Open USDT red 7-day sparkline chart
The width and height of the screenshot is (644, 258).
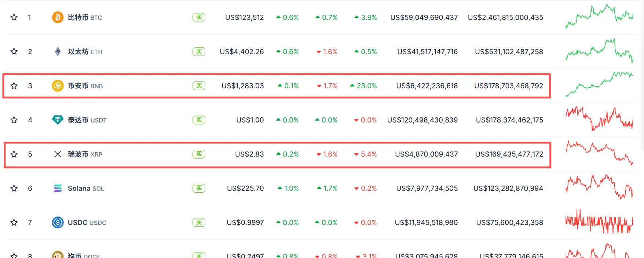point(599,119)
